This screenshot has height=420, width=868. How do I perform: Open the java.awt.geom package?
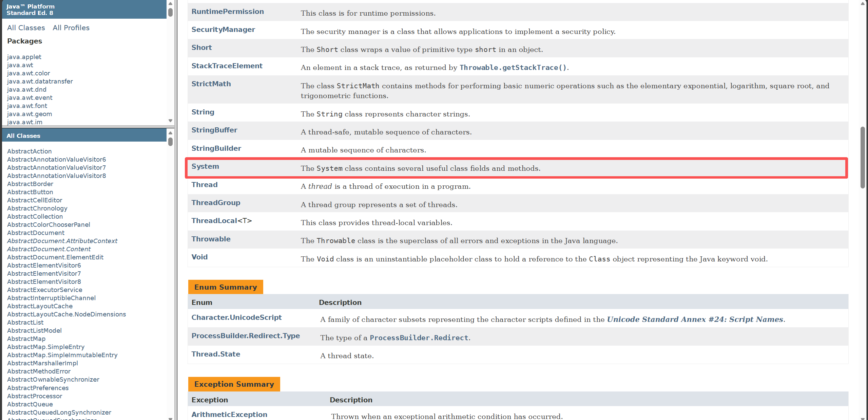[x=30, y=114]
